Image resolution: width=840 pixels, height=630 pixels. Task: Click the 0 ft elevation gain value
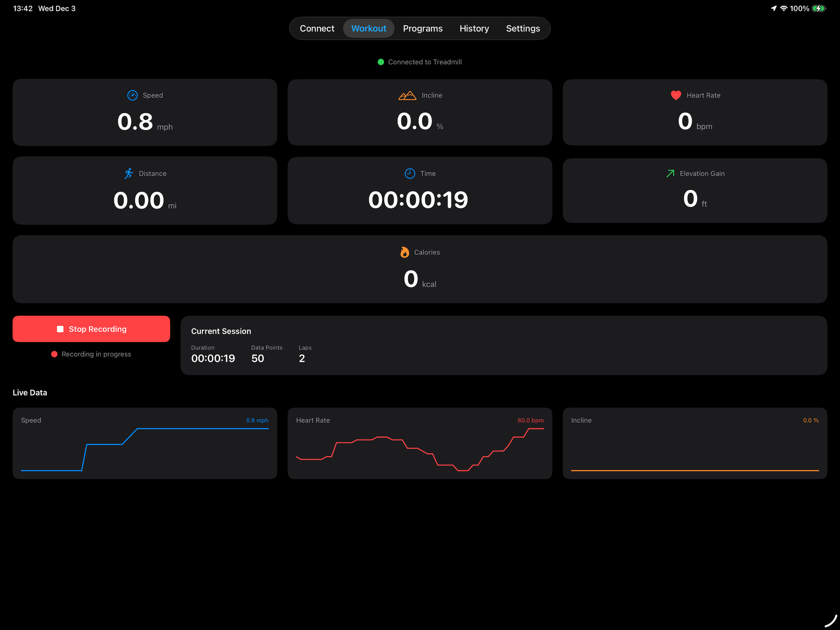[695, 199]
